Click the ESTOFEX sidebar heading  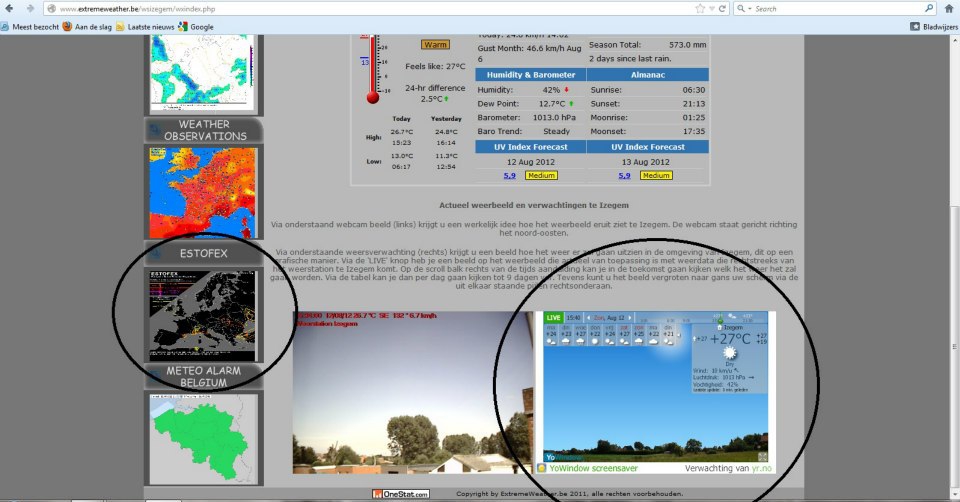coord(204,253)
